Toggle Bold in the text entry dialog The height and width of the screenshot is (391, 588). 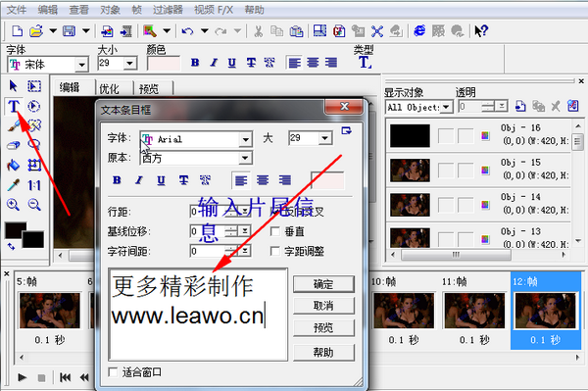[x=117, y=180]
